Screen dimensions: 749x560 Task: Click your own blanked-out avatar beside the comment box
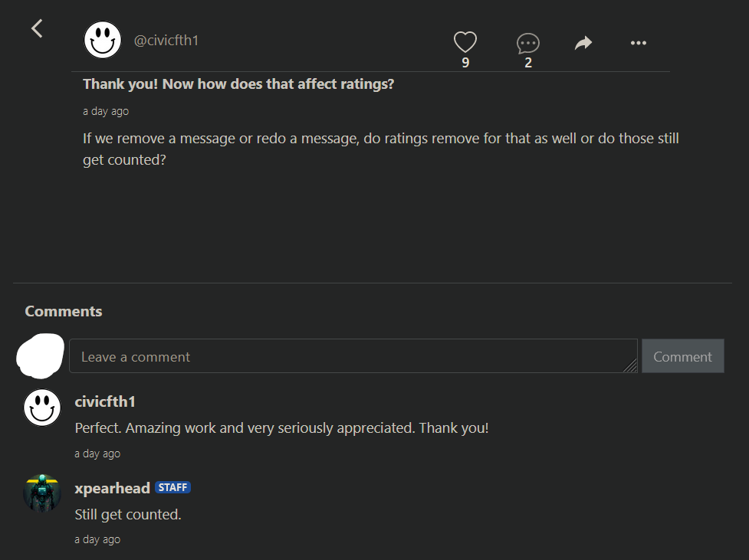tap(41, 355)
